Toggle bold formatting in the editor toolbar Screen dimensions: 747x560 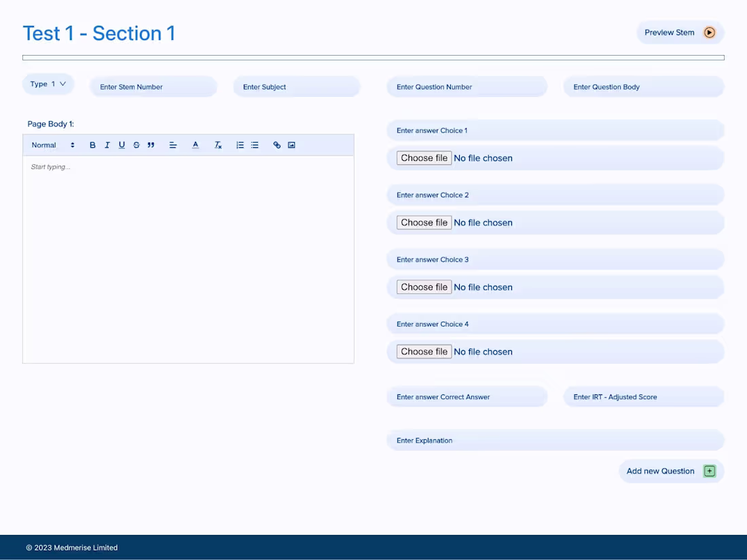92,145
